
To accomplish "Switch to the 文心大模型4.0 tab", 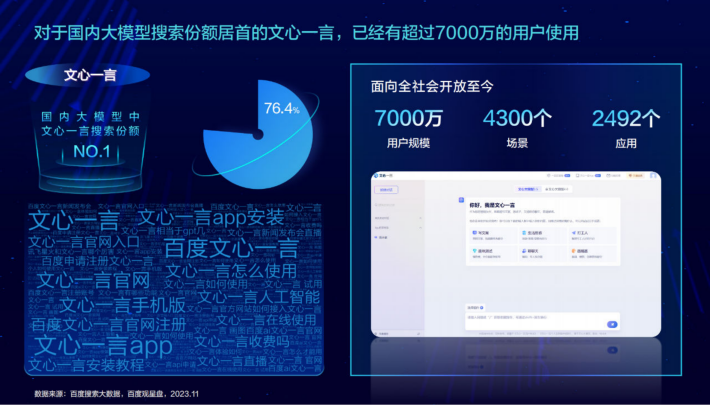I will pos(555,188).
